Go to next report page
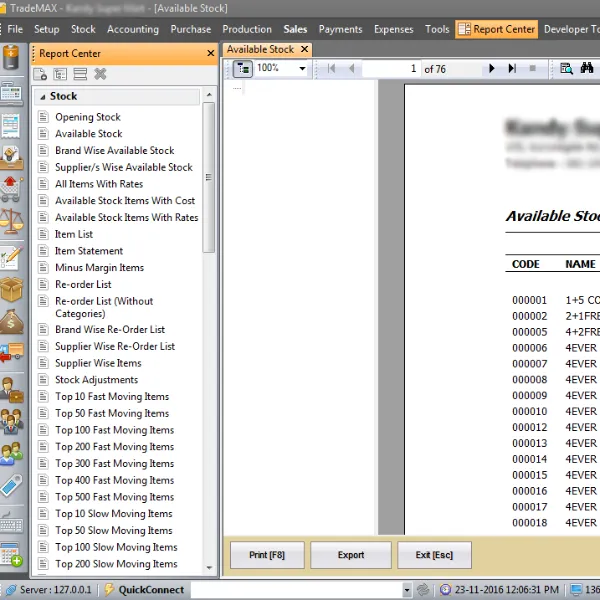Image resolution: width=600 pixels, height=600 pixels. [x=492, y=68]
